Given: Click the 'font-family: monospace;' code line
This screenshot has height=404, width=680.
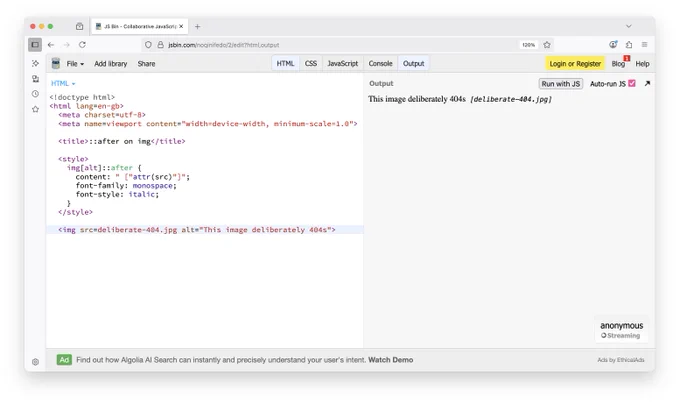Looking at the screenshot, I should (126, 186).
